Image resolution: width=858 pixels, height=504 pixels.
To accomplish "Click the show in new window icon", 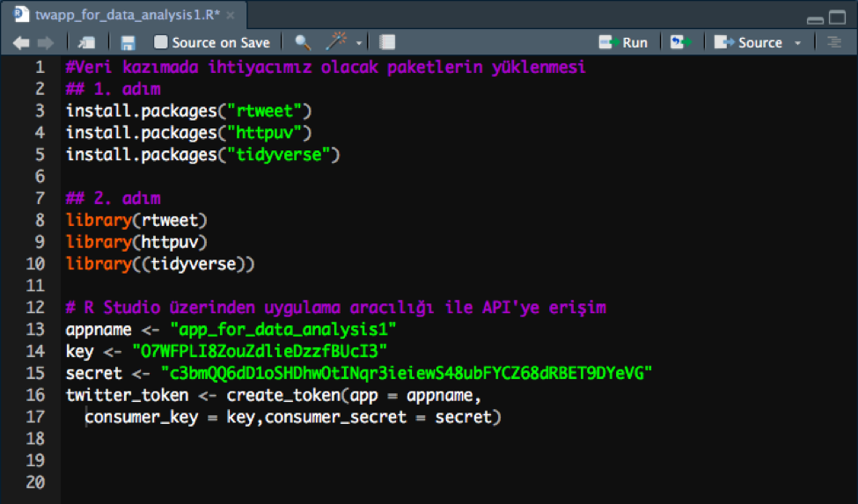I will click(86, 42).
